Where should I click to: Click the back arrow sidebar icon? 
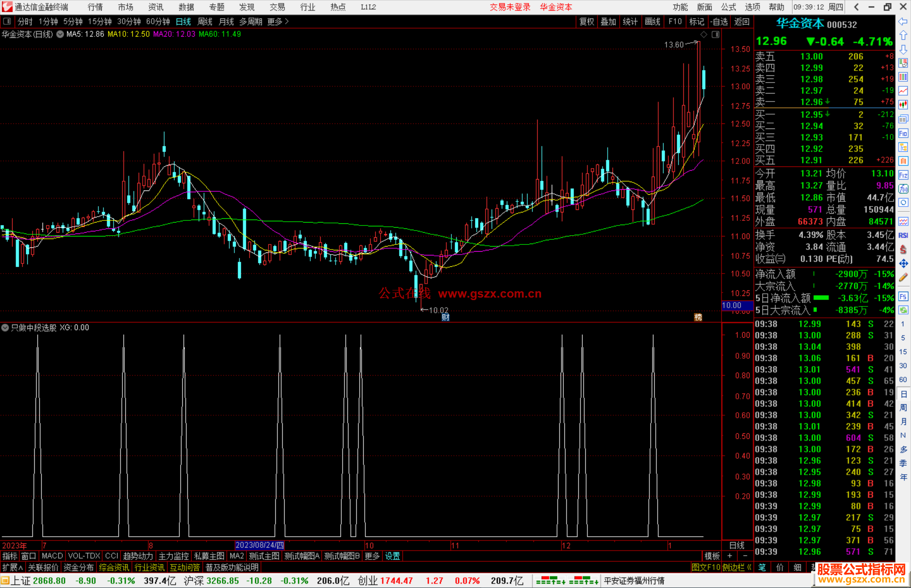coord(903,21)
